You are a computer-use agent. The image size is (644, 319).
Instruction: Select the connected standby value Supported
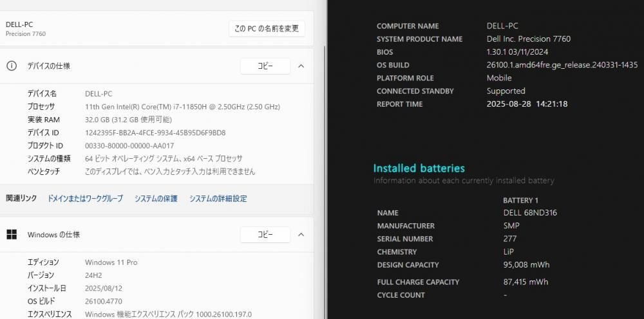(506, 91)
